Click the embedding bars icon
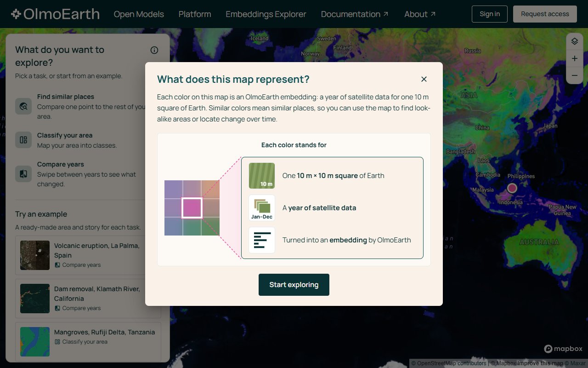The height and width of the screenshot is (368, 588). (x=262, y=240)
